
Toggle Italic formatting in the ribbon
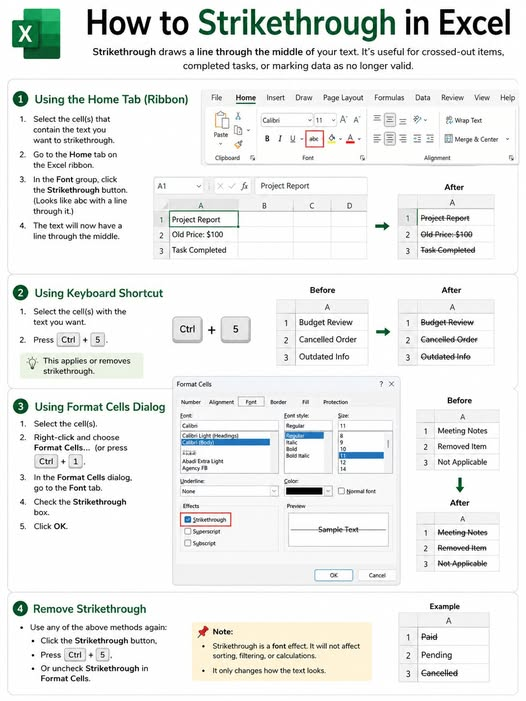point(280,139)
